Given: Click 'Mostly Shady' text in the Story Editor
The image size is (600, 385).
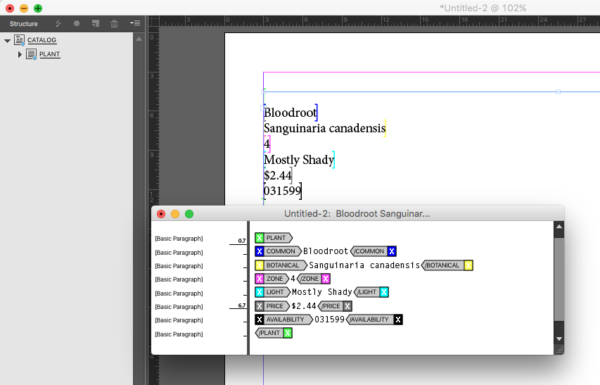Looking at the screenshot, I should point(322,292).
